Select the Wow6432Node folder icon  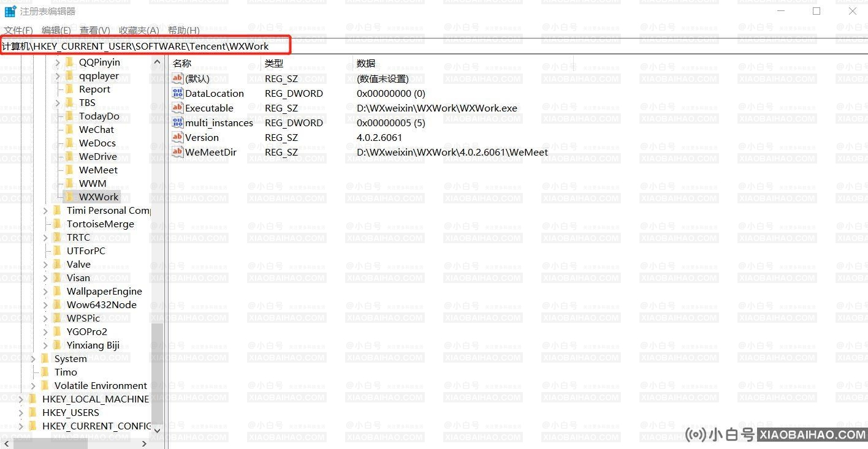(x=57, y=304)
